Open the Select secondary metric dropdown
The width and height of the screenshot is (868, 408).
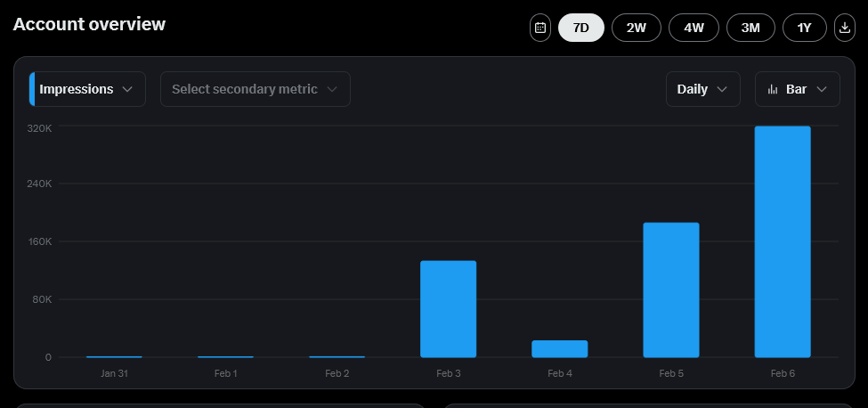coord(256,89)
